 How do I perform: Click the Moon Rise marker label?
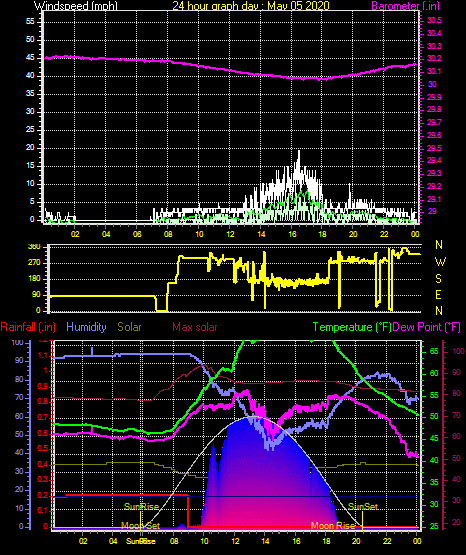(333, 526)
